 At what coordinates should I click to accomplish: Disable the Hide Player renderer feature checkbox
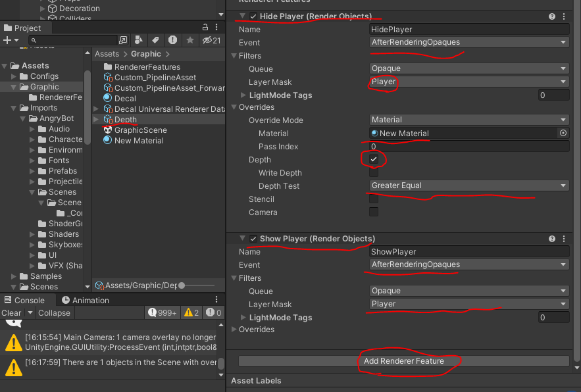coord(253,16)
